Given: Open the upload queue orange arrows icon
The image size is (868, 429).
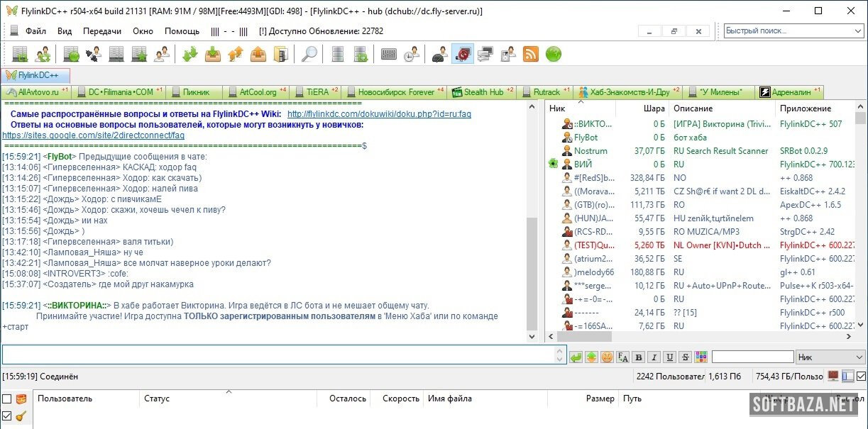Looking at the screenshot, I should [x=236, y=54].
